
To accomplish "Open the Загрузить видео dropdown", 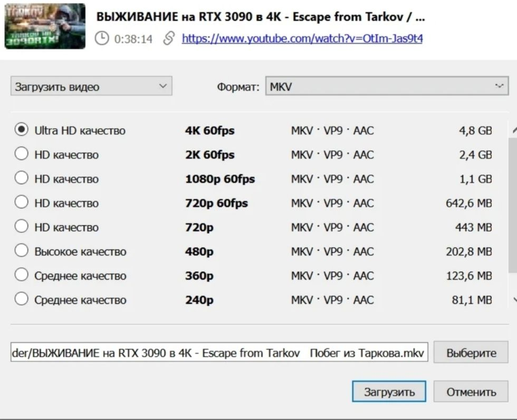I will coord(91,86).
